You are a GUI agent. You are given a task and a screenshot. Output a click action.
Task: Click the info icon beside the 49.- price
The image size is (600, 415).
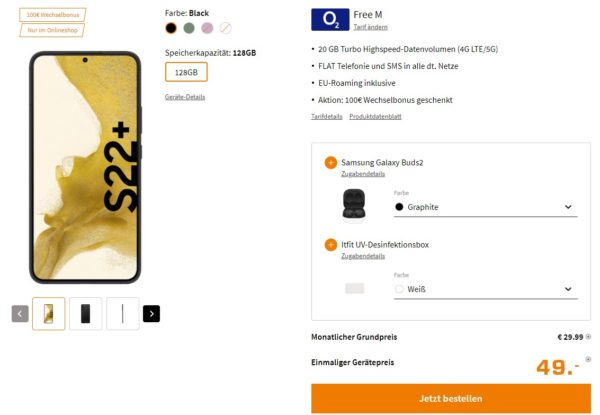pos(588,359)
